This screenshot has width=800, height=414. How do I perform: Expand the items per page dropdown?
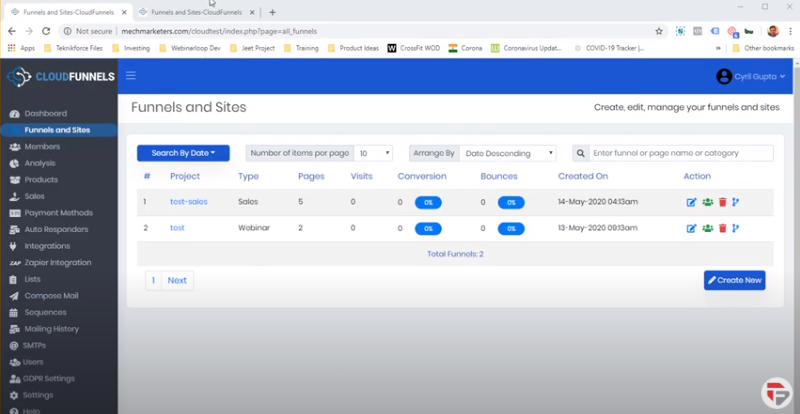pyautogui.click(x=374, y=153)
